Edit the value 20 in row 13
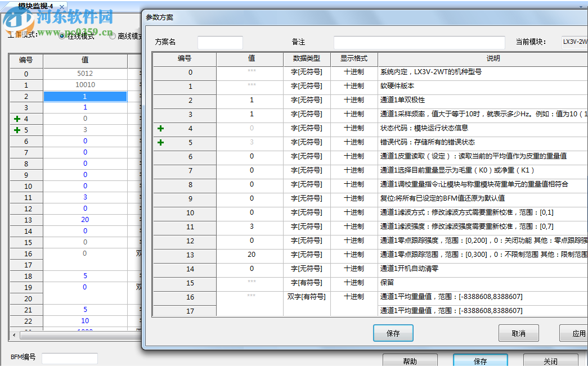588x367 pixels. 252,254
